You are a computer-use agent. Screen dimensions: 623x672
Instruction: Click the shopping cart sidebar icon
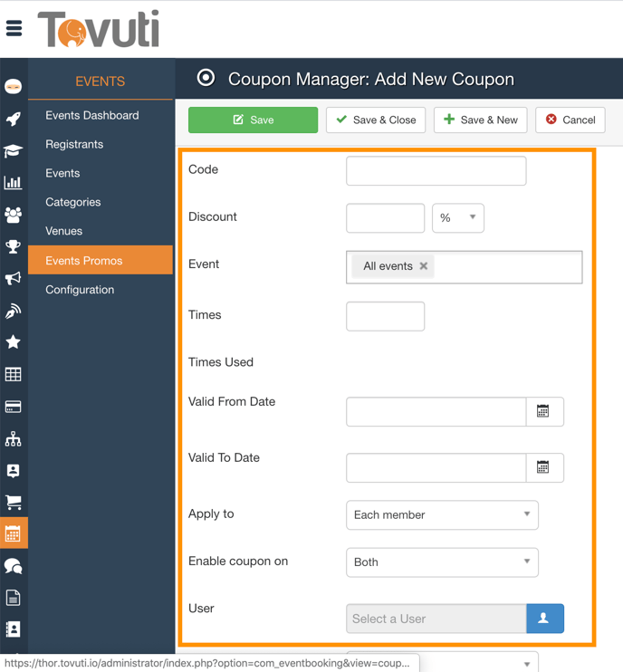pyautogui.click(x=14, y=503)
